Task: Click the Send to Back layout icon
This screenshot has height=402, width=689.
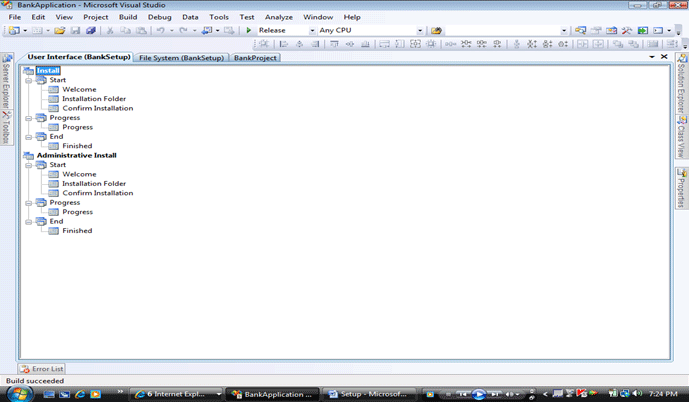Action: click(x=633, y=44)
